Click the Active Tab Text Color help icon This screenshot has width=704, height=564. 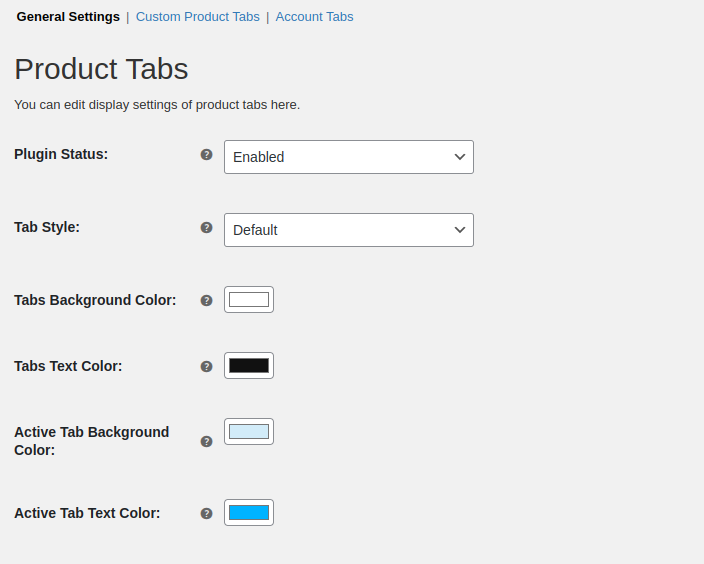coord(206,513)
